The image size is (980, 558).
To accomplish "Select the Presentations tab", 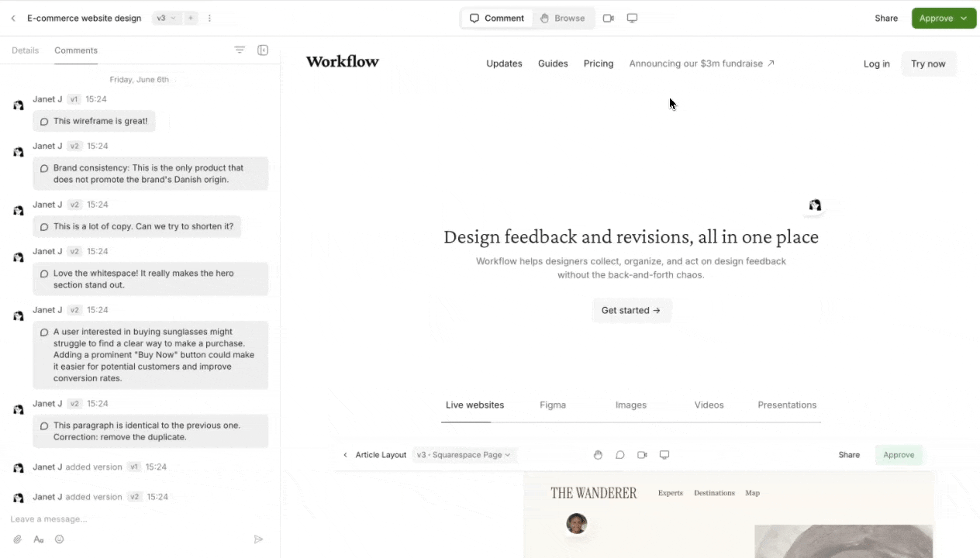I will (x=787, y=405).
